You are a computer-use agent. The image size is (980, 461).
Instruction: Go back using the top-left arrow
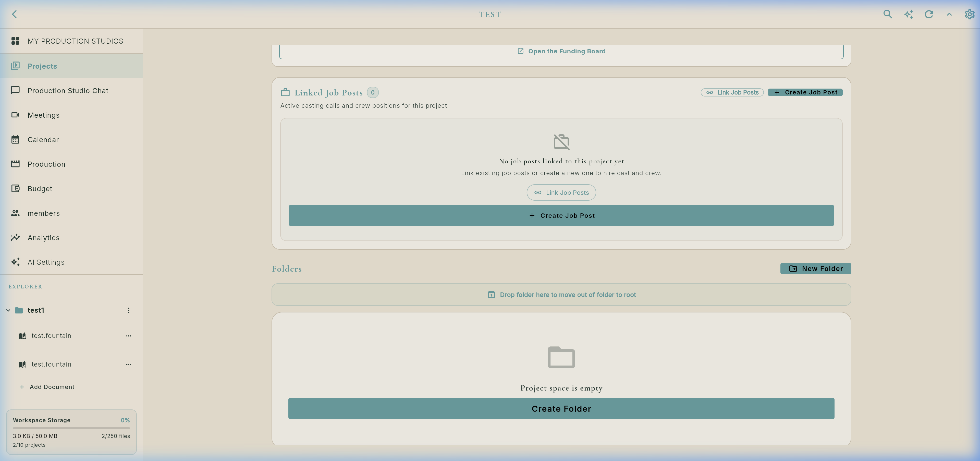(15, 15)
